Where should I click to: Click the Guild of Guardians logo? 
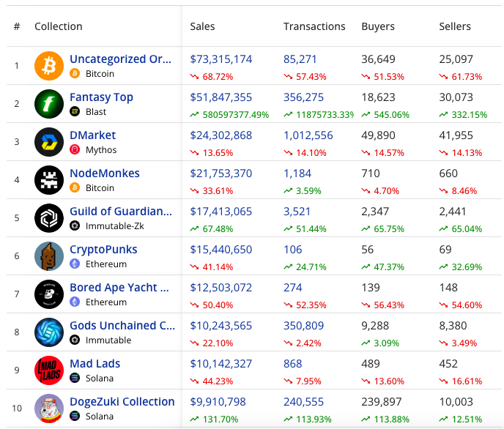(x=49, y=218)
